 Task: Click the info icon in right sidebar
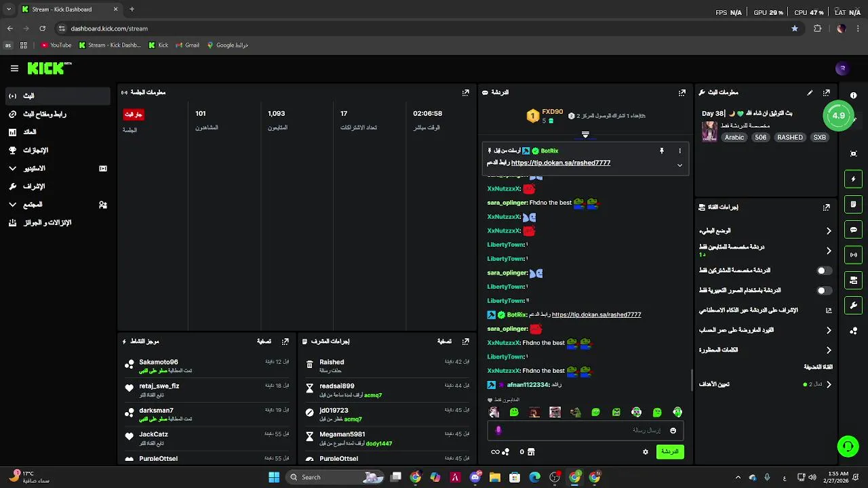(x=854, y=96)
